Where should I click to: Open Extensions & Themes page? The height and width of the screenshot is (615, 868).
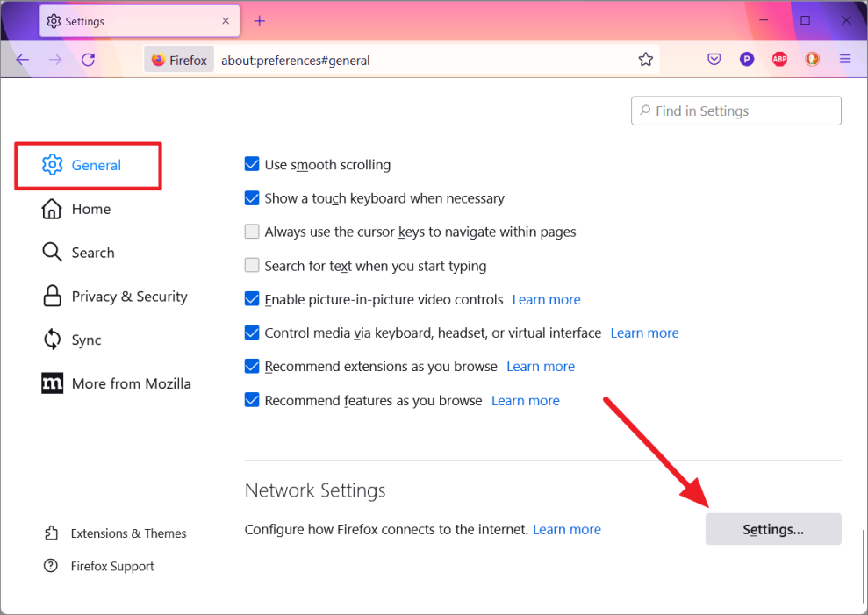(x=115, y=533)
